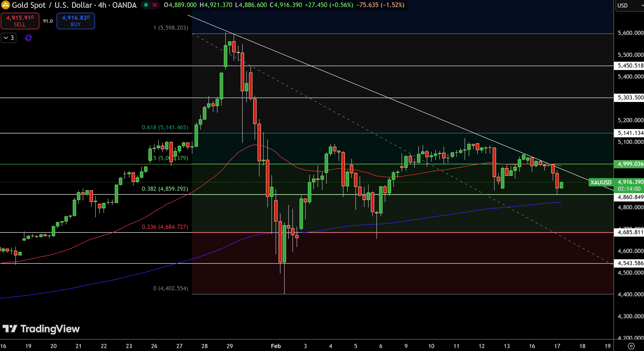Click the Feb date on time axis

point(276,346)
